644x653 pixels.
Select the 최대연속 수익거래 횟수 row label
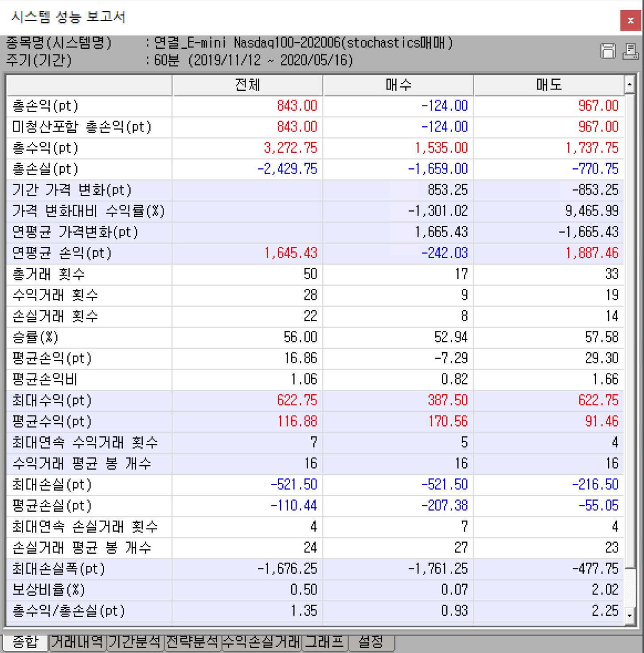85,443
